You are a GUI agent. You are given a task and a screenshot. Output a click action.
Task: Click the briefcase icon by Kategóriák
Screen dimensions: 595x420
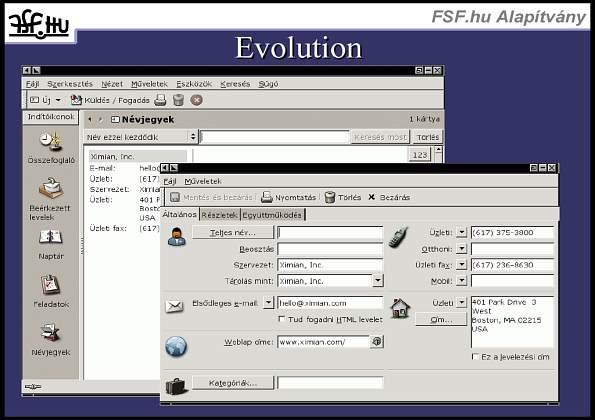pyautogui.click(x=176, y=386)
